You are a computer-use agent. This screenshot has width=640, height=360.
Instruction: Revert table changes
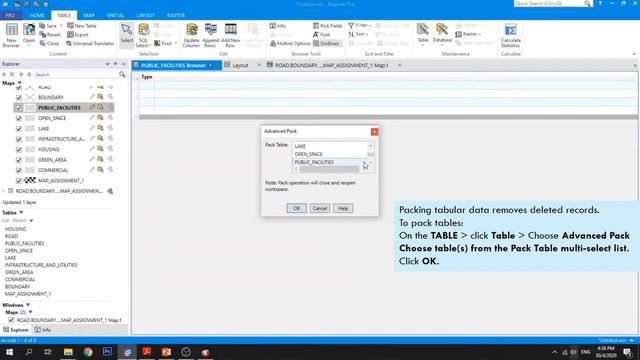click(x=49, y=35)
